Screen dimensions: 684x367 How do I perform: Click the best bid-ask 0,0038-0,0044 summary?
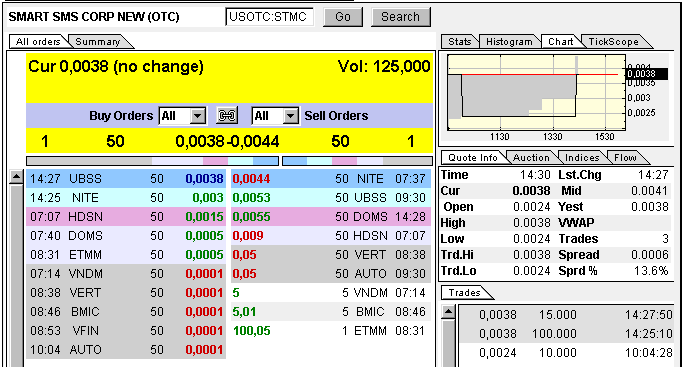tap(227, 141)
